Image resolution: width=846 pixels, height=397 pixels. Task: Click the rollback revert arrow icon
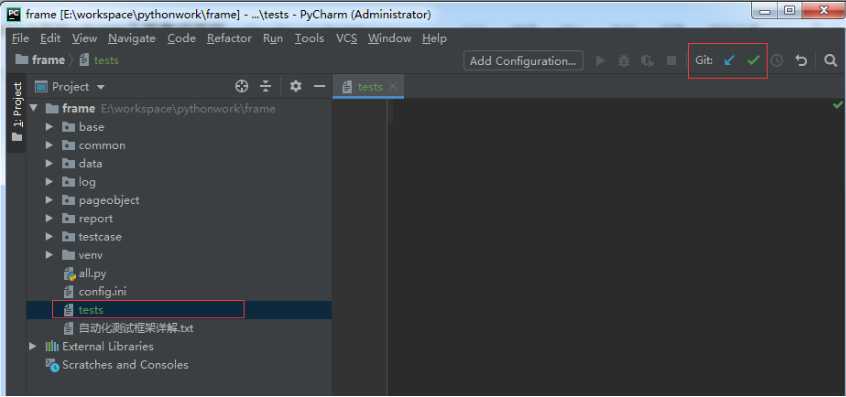tap(801, 61)
